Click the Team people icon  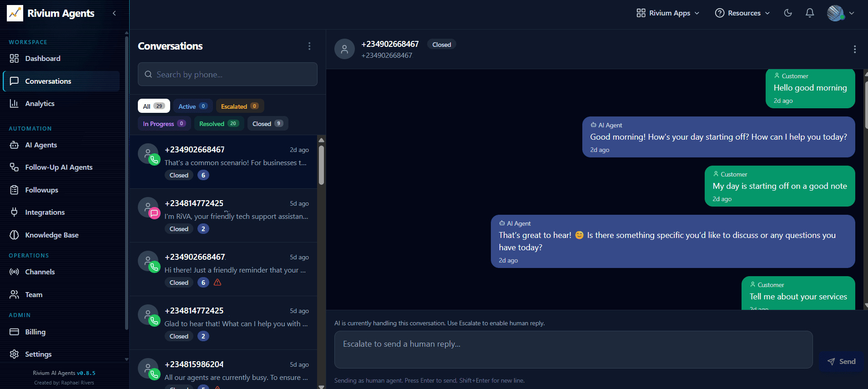click(14, 294)
